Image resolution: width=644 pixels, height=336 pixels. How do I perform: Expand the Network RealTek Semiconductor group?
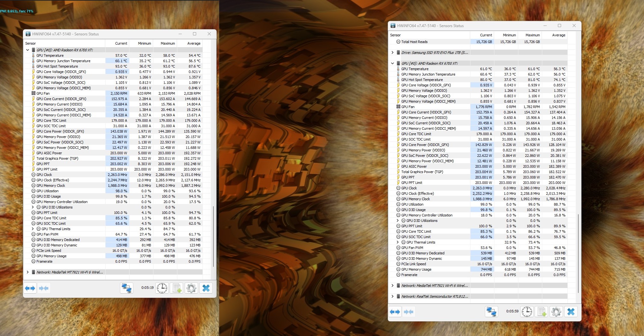pyautogui.click(x=392, y=296)
